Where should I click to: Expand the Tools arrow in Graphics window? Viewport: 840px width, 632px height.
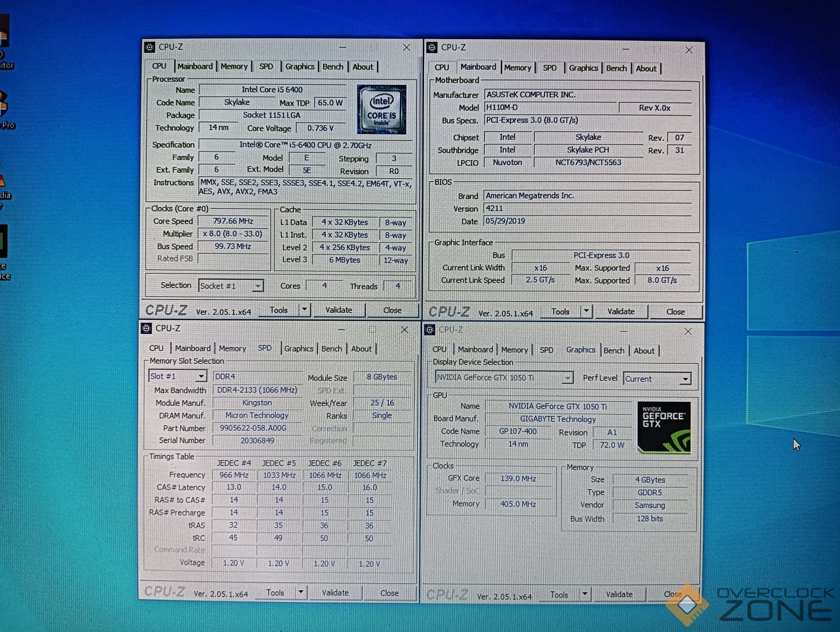click(x=584, y=595)
